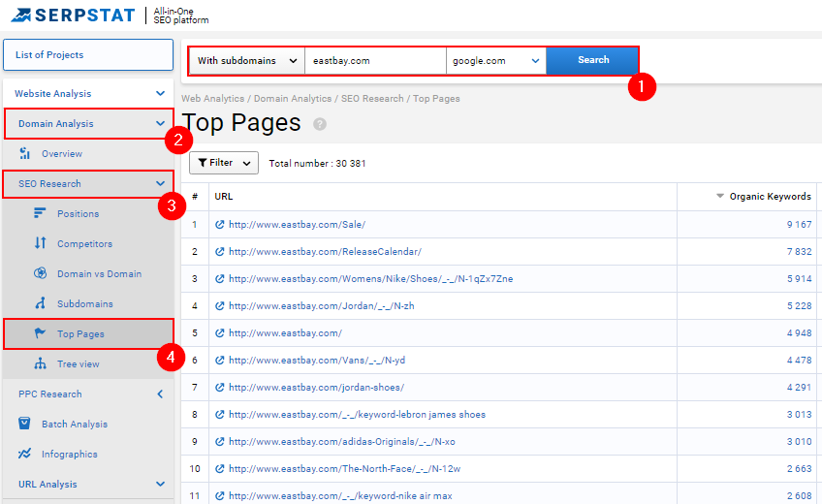Screen dimensions: 822x504
Task: Expand the PPC Research section chevron
Action: pos(160,394)
